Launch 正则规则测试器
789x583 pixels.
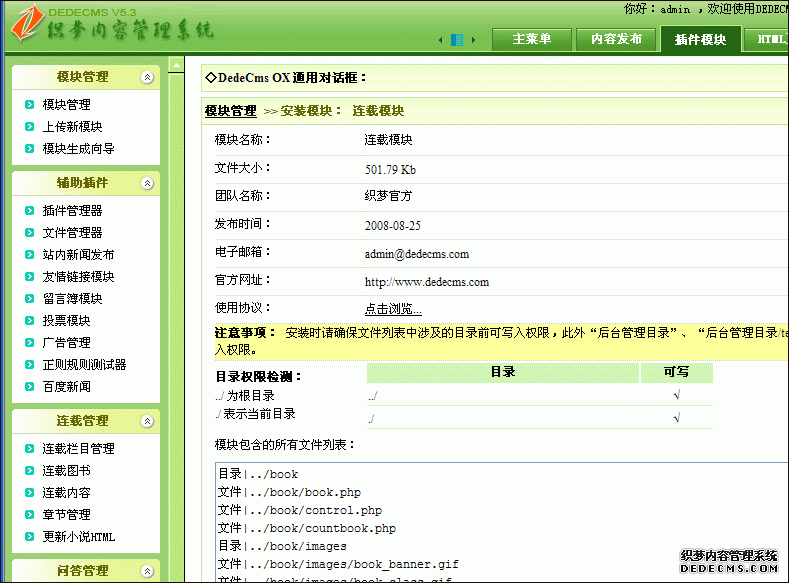tap(85, 365)
